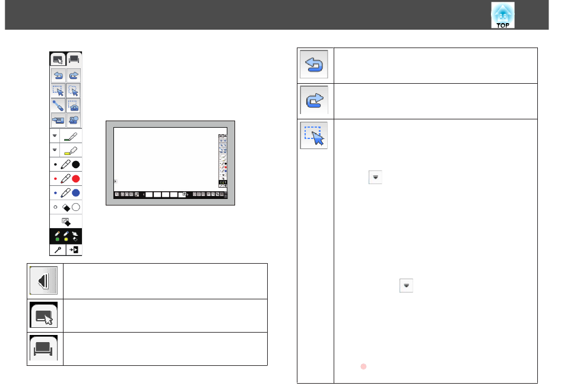Pick the thick red pen circle

pos(76,179)
